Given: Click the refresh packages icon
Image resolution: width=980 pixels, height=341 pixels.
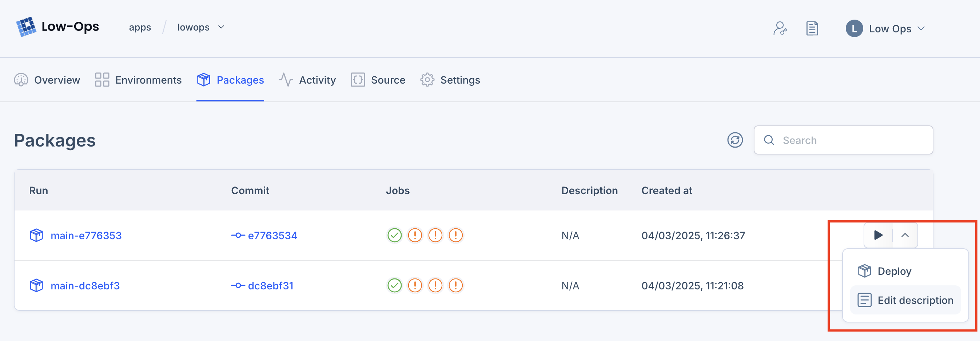Looking at the screenshot, I should (734, 140).
